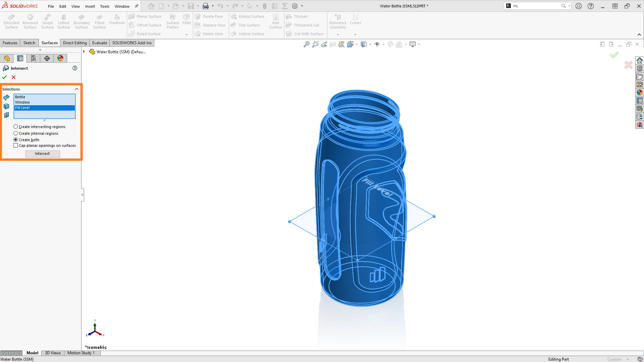This screenshot has width=644, height=362.
Task: Open the View Orientation dropdown
Action: tap(370, 44)
